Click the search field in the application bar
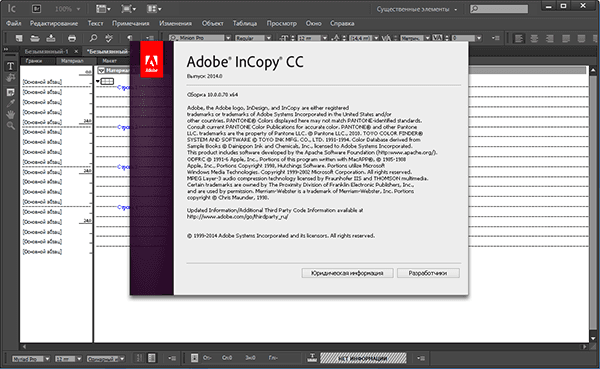This screenshot has height=369, width=600. [499, 8]
